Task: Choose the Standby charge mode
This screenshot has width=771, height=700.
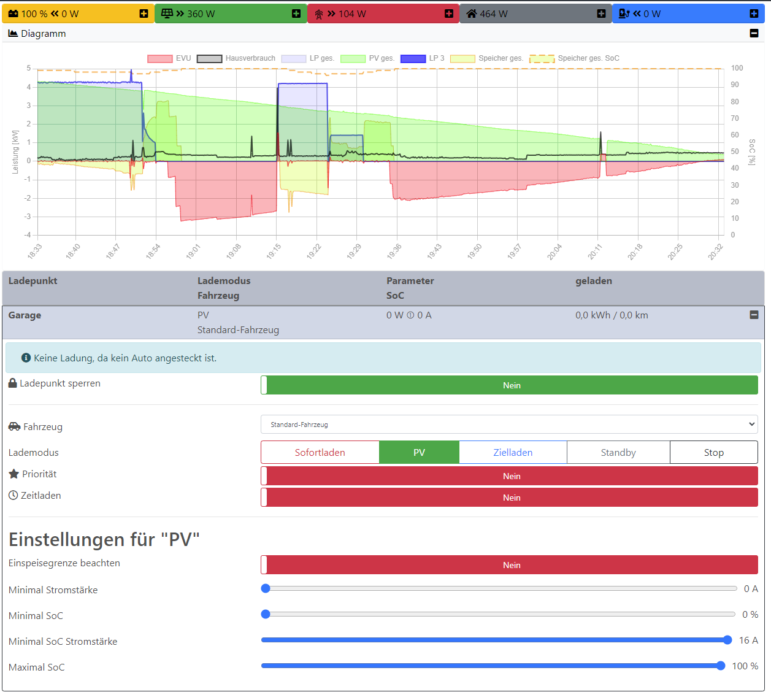Action: (618, 453)
